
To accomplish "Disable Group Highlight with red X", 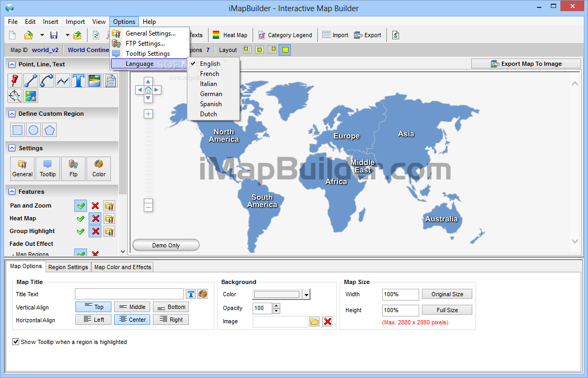I will 95,231.
